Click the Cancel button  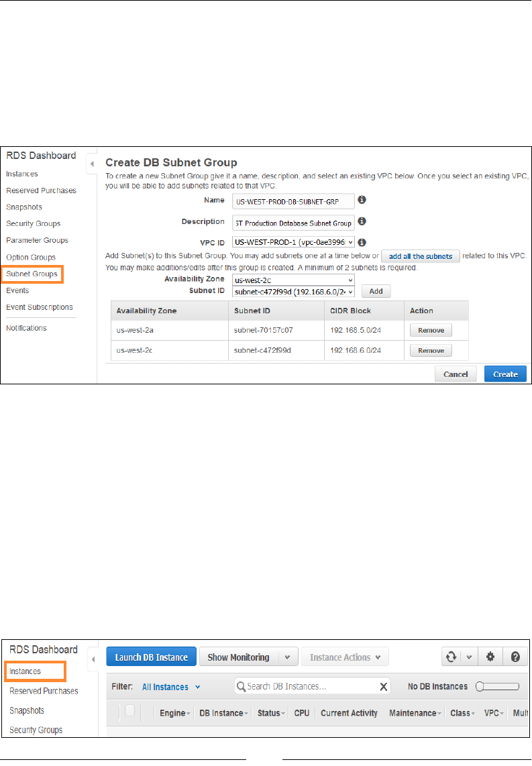(x=456, y=374)
